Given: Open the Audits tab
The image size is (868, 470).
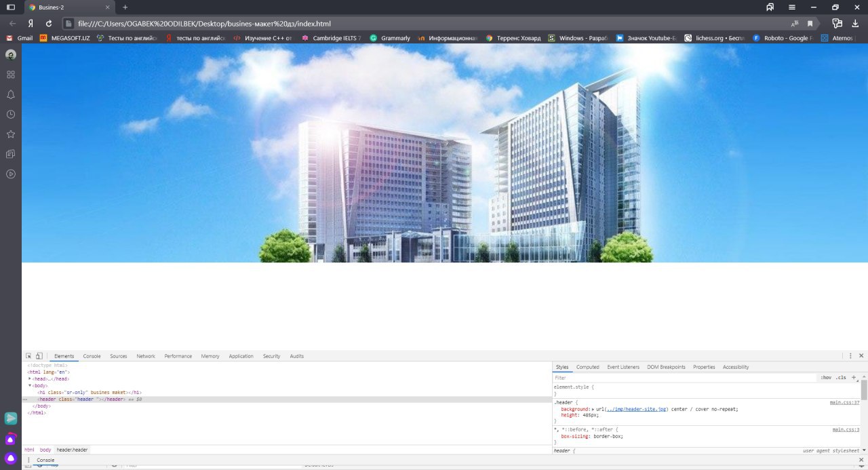Looking at the screenshot, I should [x=297, y=356].
